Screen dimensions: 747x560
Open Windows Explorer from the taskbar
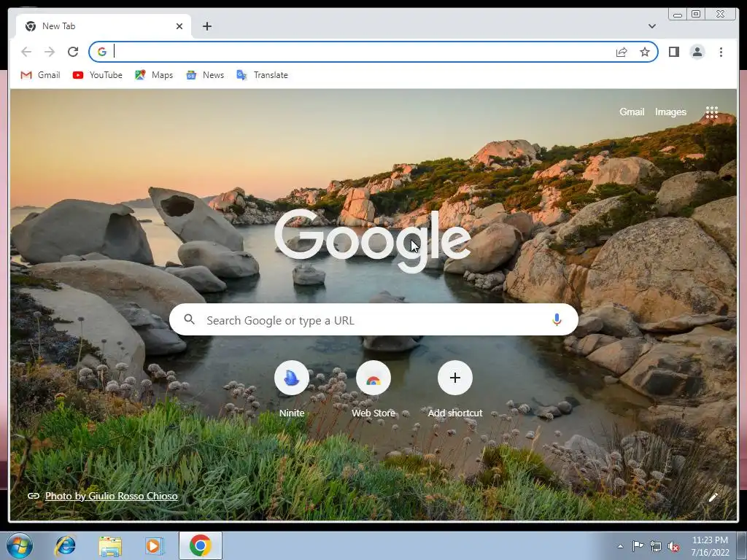pos(110,545)
